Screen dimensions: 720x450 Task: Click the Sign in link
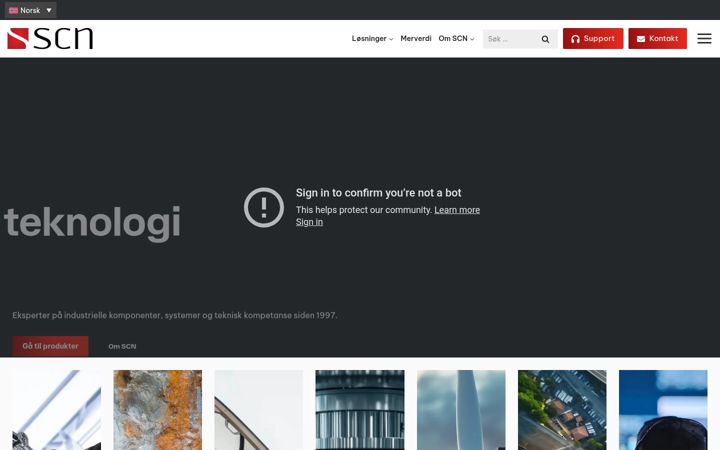coord(309,222)
